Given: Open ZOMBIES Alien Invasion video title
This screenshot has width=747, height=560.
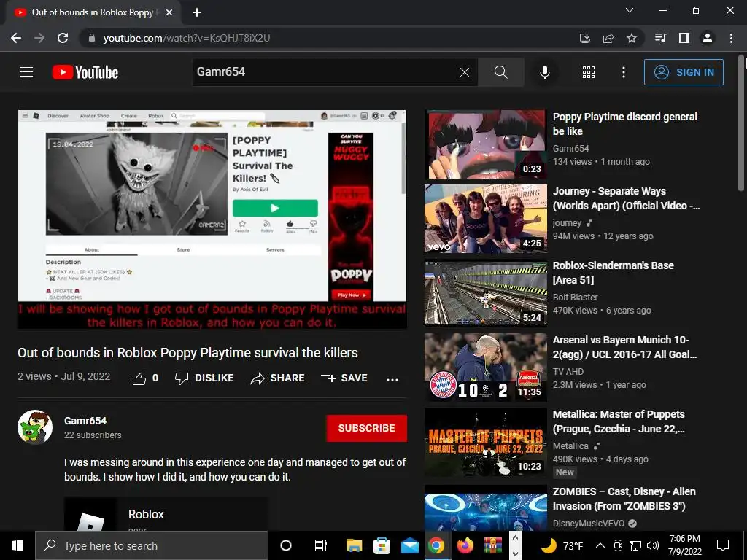Looking at the screenshot, I should click(624, 499).
